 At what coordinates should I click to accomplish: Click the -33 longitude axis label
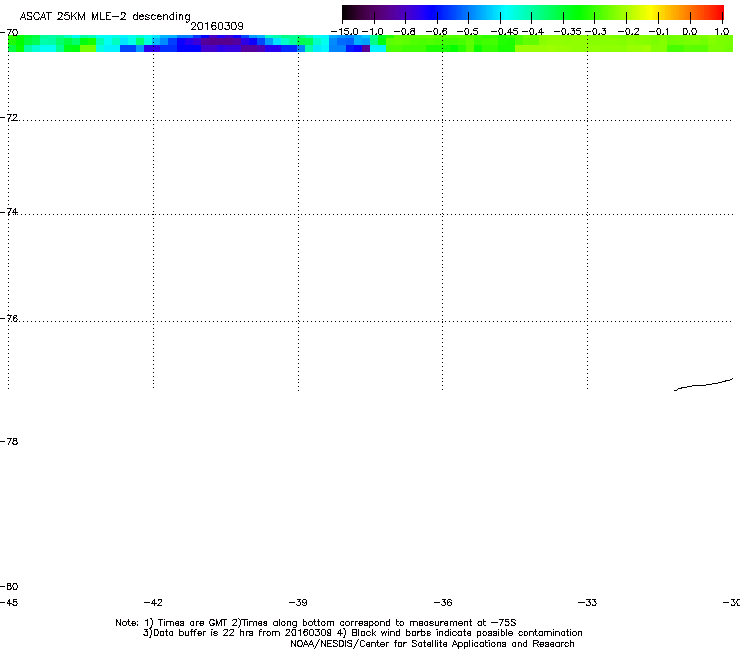tap(587, 603)
